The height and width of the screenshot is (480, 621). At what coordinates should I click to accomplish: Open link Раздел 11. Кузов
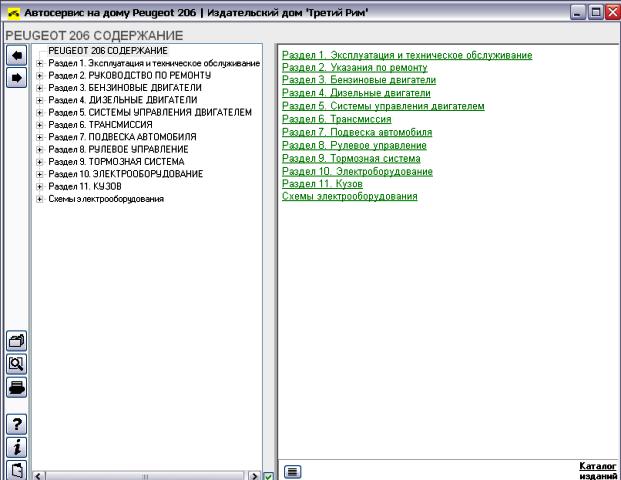(322, 184)
